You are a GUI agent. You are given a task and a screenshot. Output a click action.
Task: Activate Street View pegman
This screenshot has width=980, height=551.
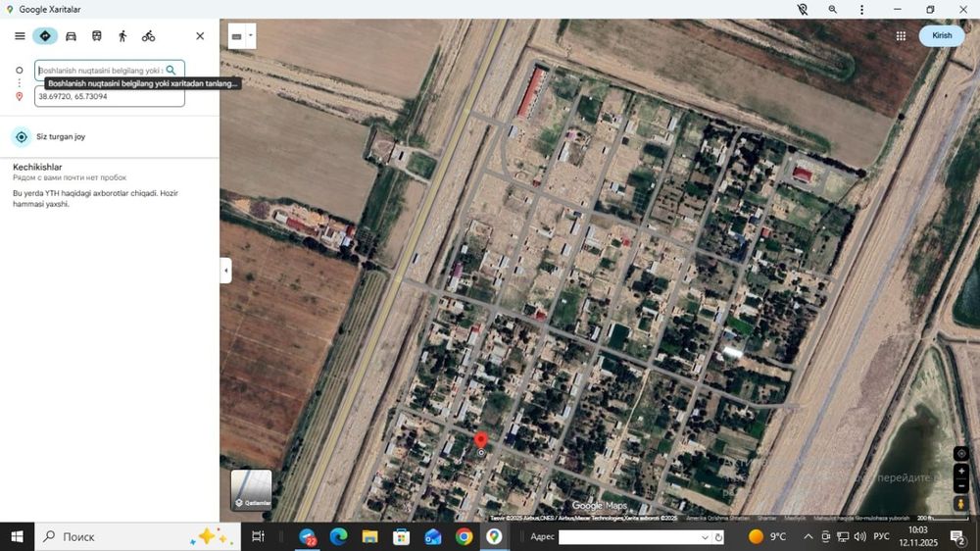960,504
